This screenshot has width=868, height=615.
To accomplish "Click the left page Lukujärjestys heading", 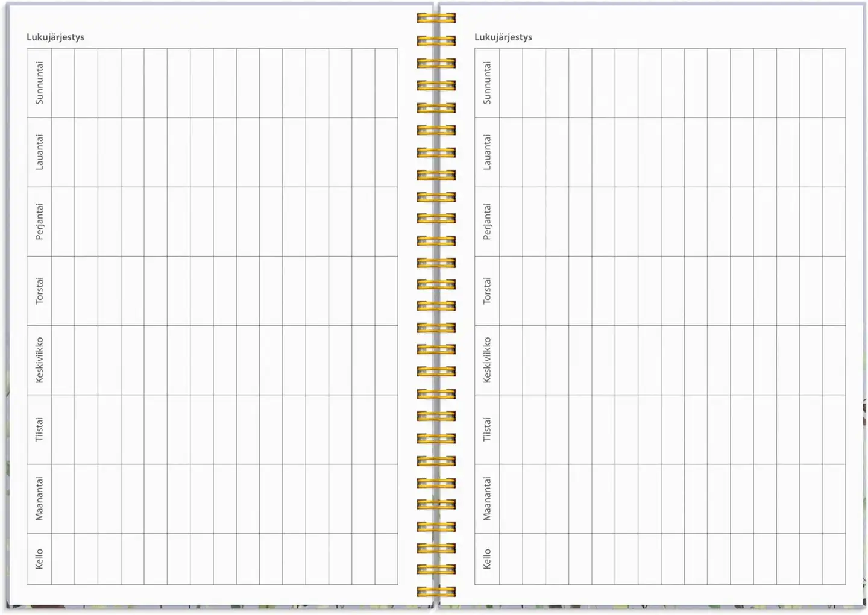I will tap(55, 37).
